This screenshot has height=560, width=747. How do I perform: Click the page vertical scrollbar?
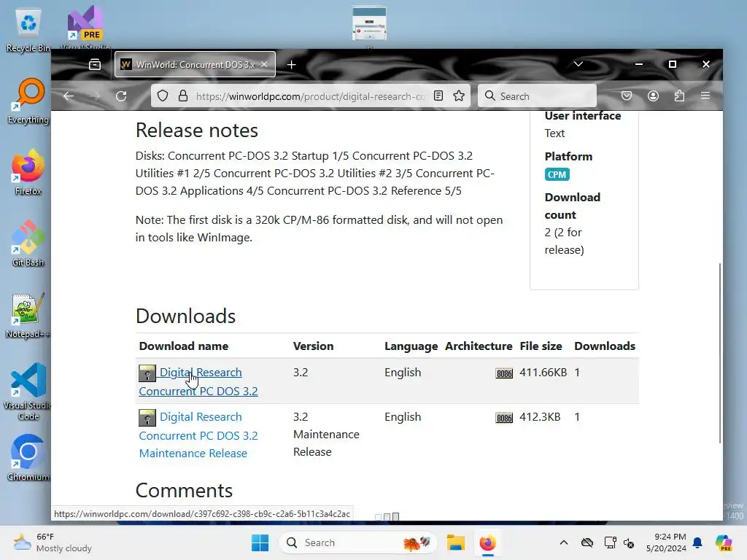[720, 353]
